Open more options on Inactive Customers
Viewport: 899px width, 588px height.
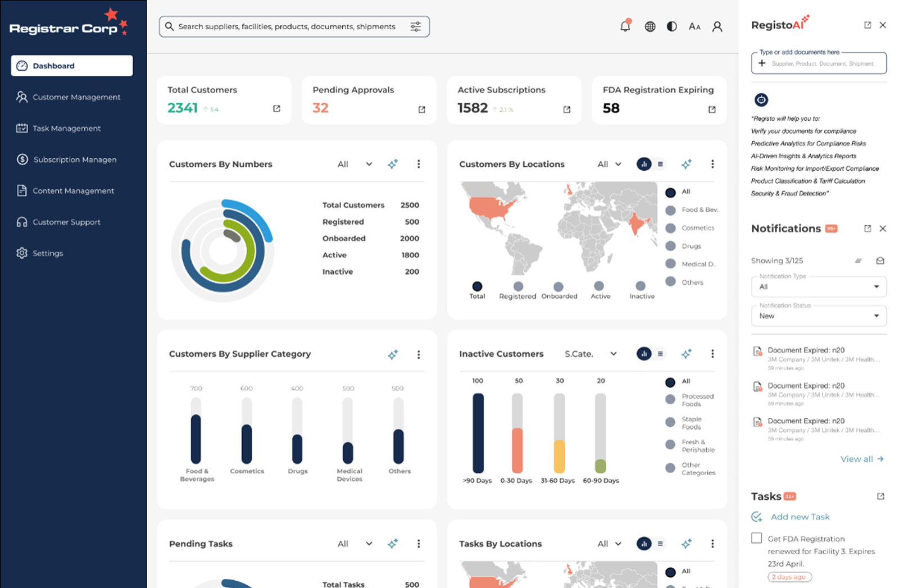[x=712, y=354]
